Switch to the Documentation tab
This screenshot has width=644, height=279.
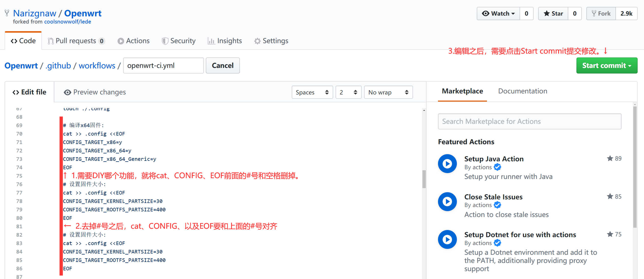(x=522, y=91)
